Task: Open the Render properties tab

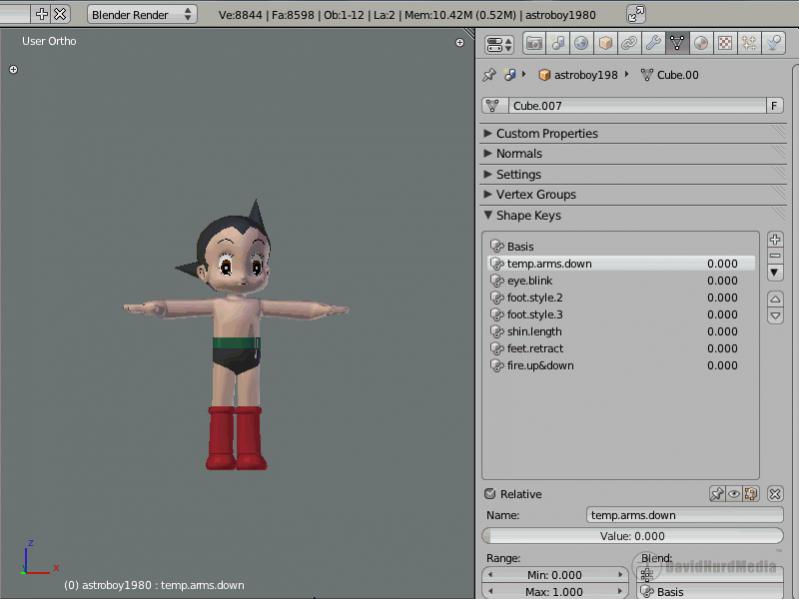Action: (x=534, y=43)
